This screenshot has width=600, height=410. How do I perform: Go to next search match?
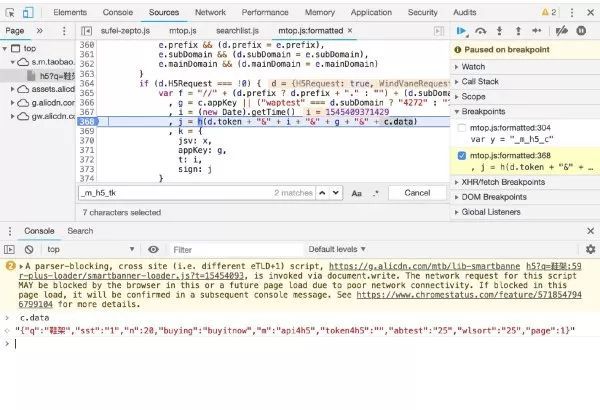pos(336,193)
